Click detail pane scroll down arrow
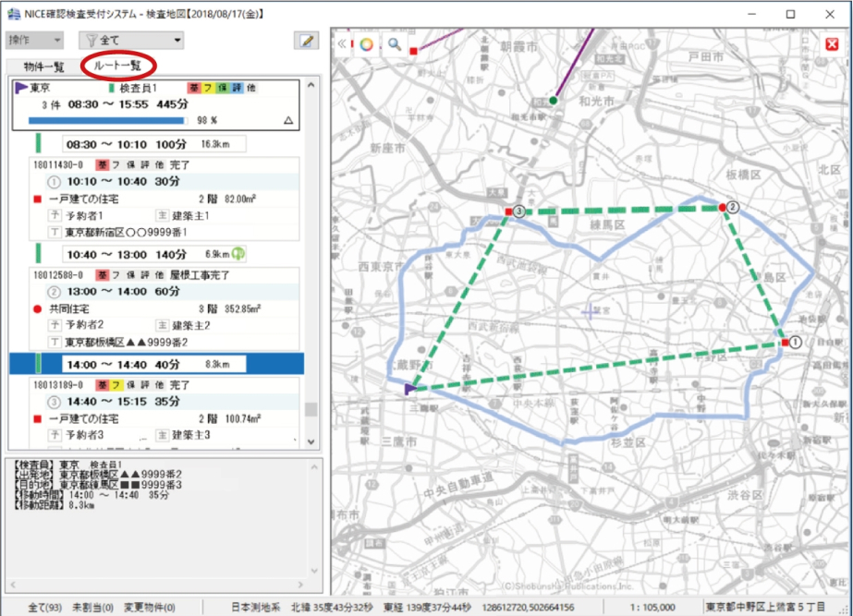853x616 pixels. pos(314,571)
